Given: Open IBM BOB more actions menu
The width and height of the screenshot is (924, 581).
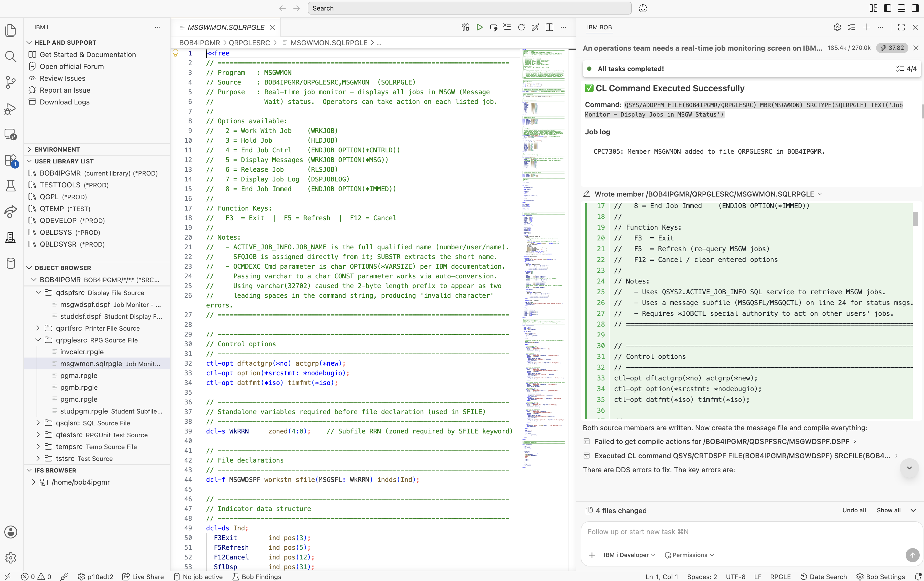Looking at the screenshot, I should (x=881, y=27).
